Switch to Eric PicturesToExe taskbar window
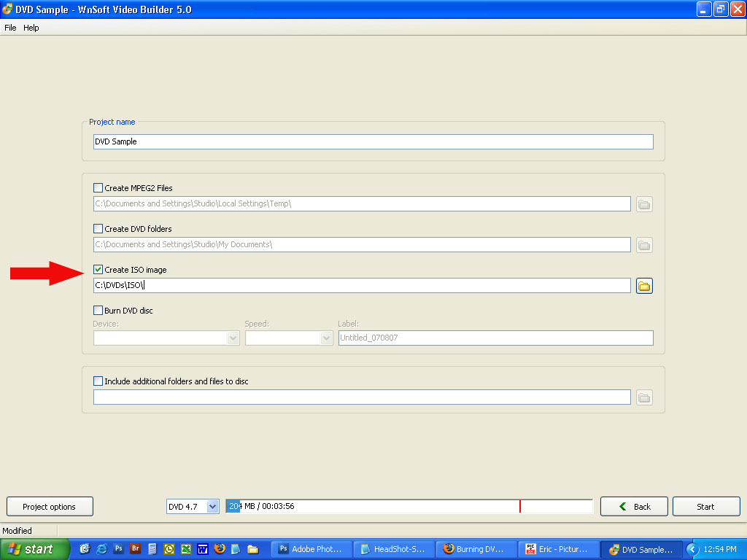 pyautogui.click(x=559, y=549)
